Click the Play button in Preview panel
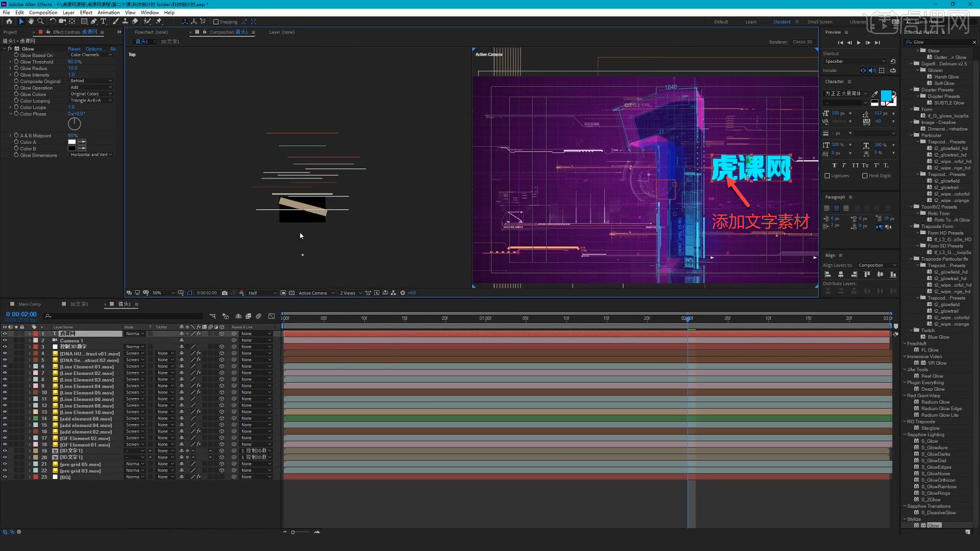 (x=859, y=43)
